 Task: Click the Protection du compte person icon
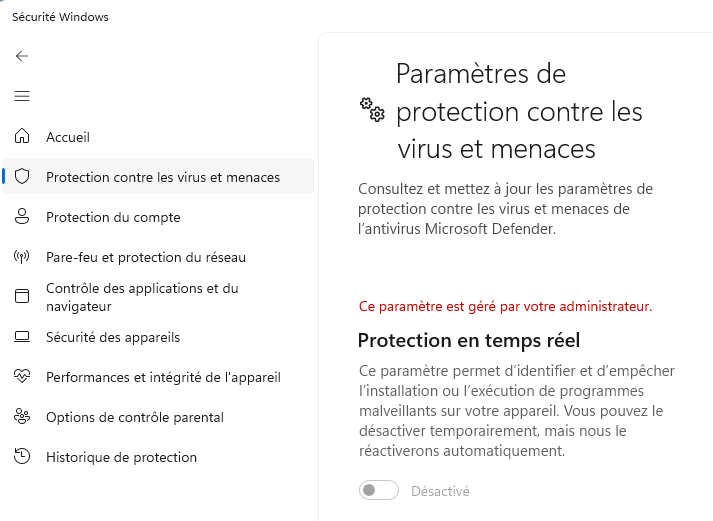click(22, 217)
